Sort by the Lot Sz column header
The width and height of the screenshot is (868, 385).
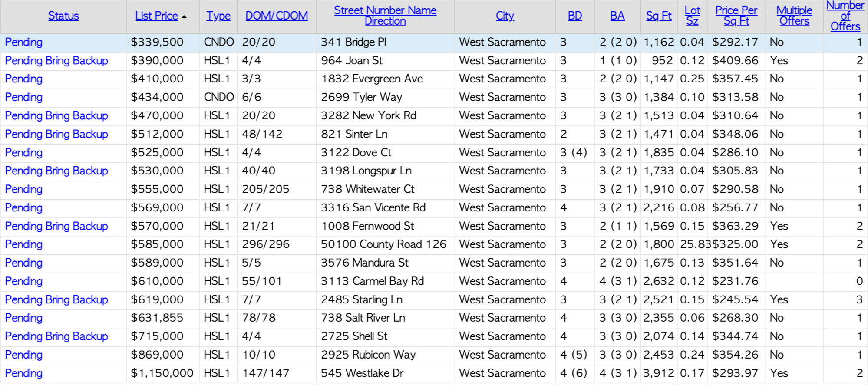pos(692,16)
